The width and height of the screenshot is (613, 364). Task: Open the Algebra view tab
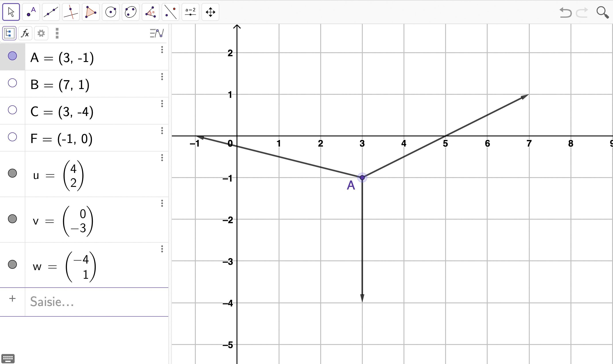(x=9, y=33)
